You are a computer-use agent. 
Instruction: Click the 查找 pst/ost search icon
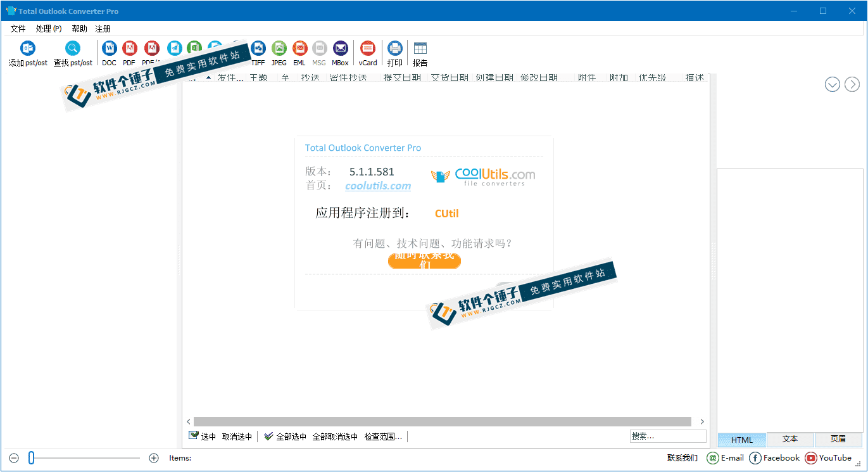tap(73, 49)
